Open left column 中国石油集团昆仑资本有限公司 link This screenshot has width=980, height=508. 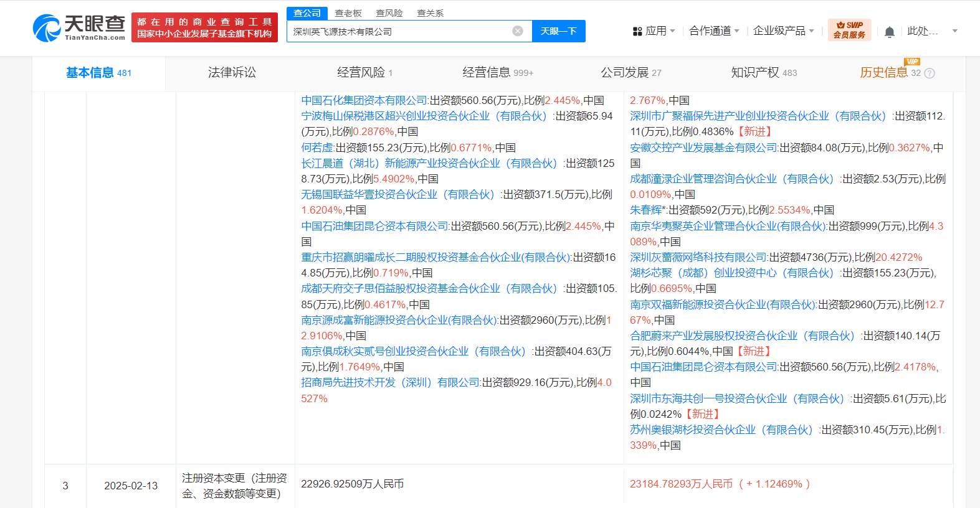click(374, 226)
